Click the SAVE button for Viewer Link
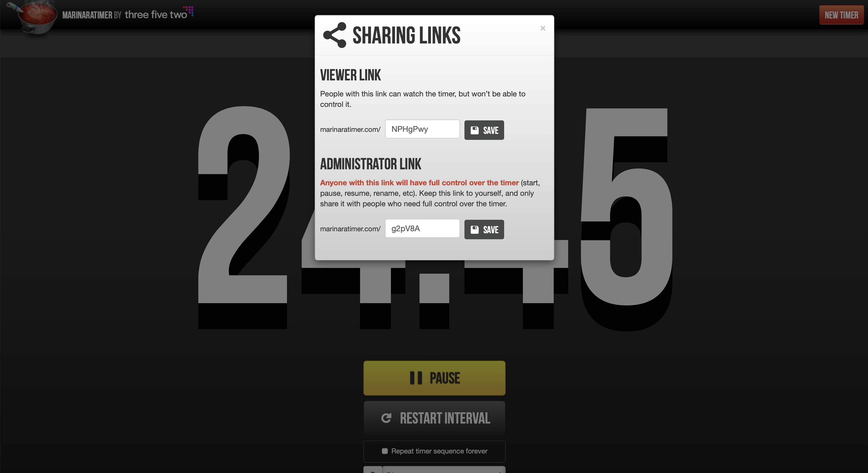 click(484, 130)
